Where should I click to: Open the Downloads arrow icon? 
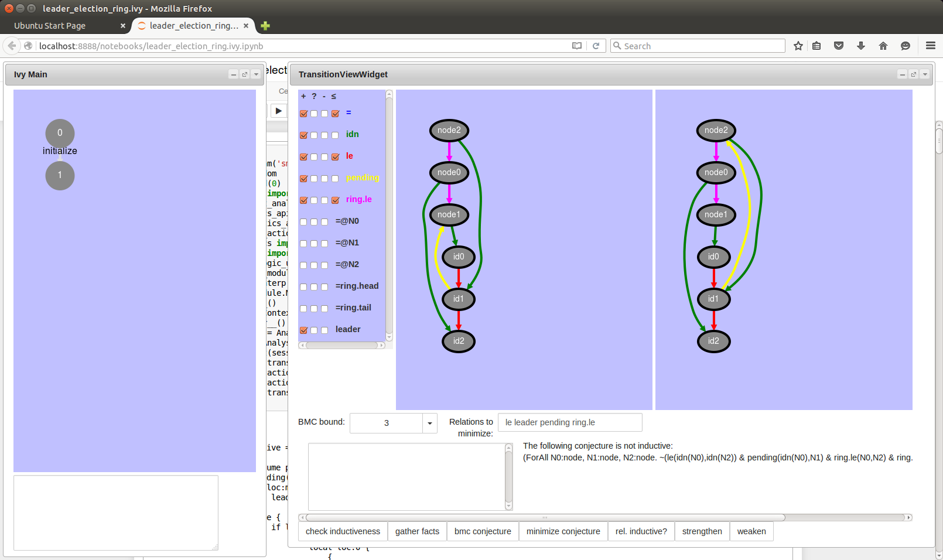(x=861, y=46)
